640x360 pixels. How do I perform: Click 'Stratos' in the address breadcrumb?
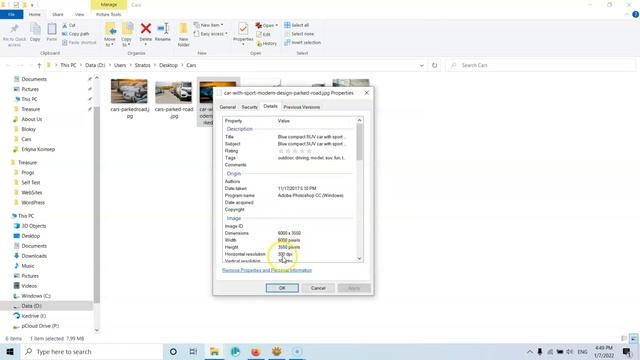click(142, 65)
